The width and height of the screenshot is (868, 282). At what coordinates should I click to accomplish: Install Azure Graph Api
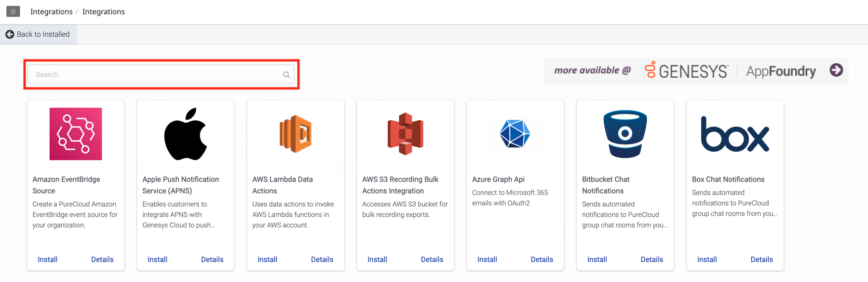(x=488, y=259)
